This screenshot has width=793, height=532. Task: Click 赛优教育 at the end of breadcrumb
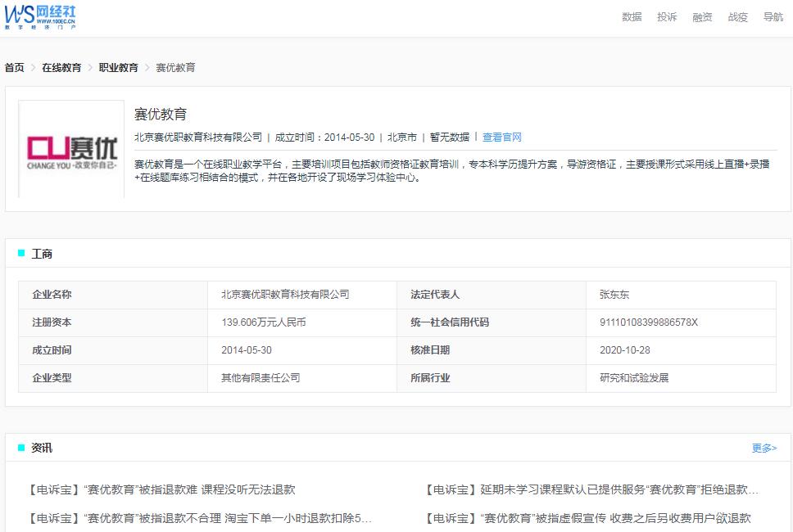click(x=177, y=69)
